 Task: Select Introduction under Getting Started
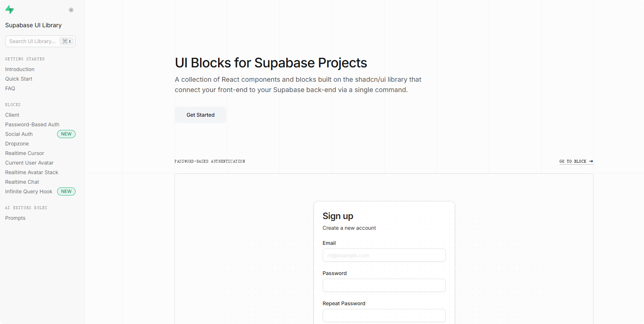pos(20,69)
